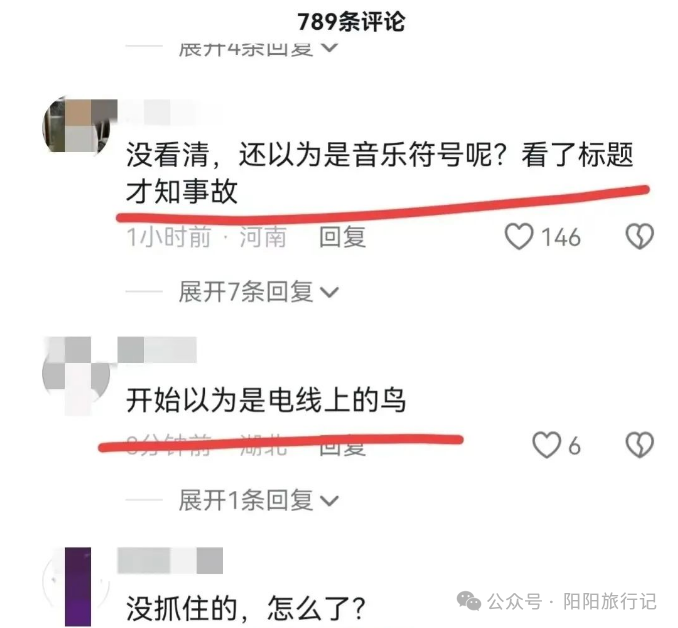This screenshot has height=628, width=678.
Task: Dislike the bird on wire comment
Action: 640,445
